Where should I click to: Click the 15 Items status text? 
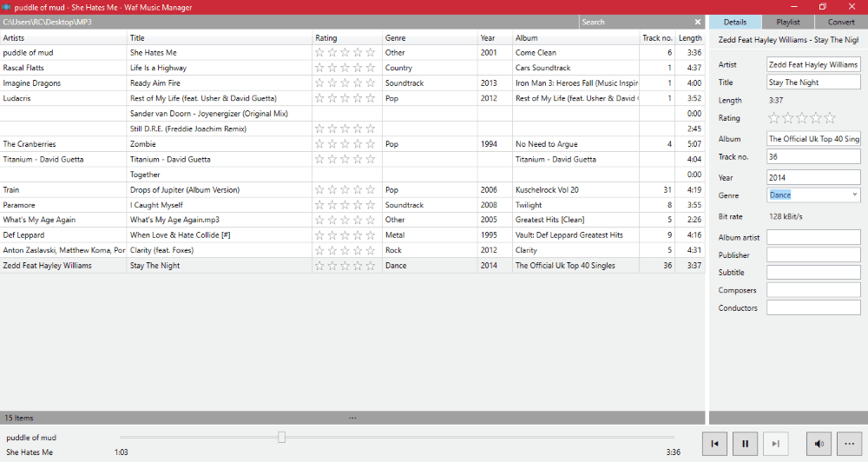[19, 418]
